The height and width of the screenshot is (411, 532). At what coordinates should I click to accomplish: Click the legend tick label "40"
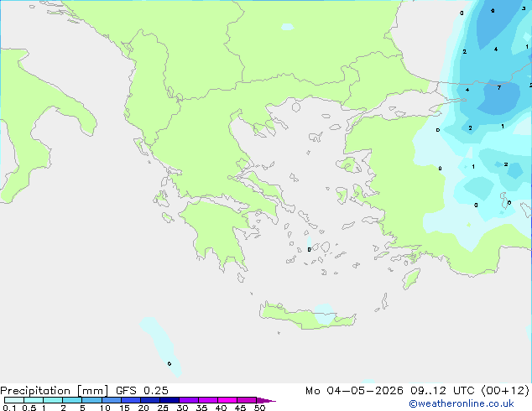coord(221,408)
